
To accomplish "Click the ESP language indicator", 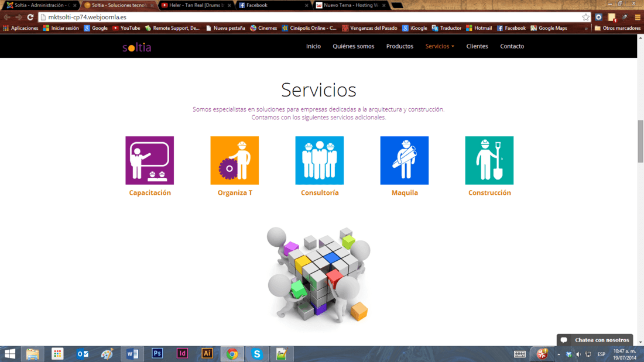I will (601, 354).
